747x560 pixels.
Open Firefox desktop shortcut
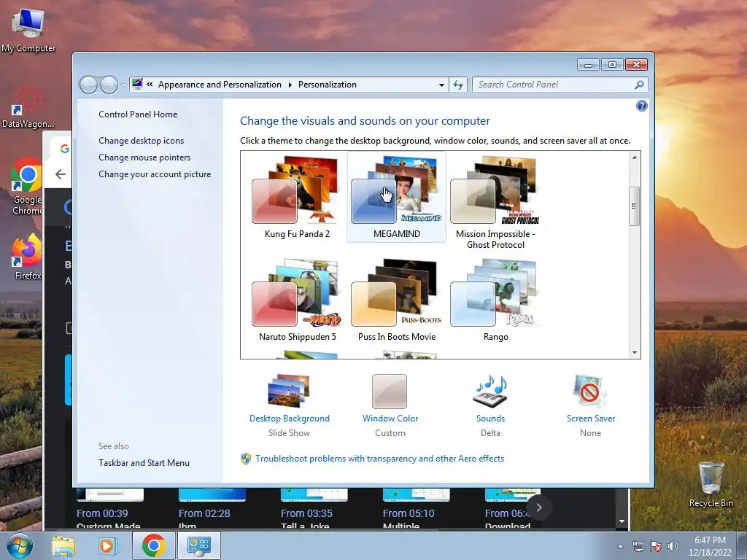tap(27, 257)
